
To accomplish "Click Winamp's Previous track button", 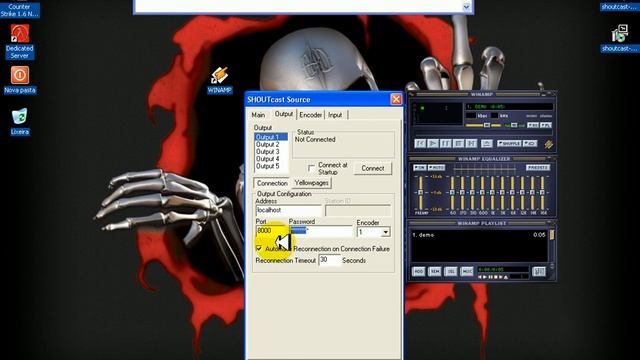I will [x=420, y=143].
